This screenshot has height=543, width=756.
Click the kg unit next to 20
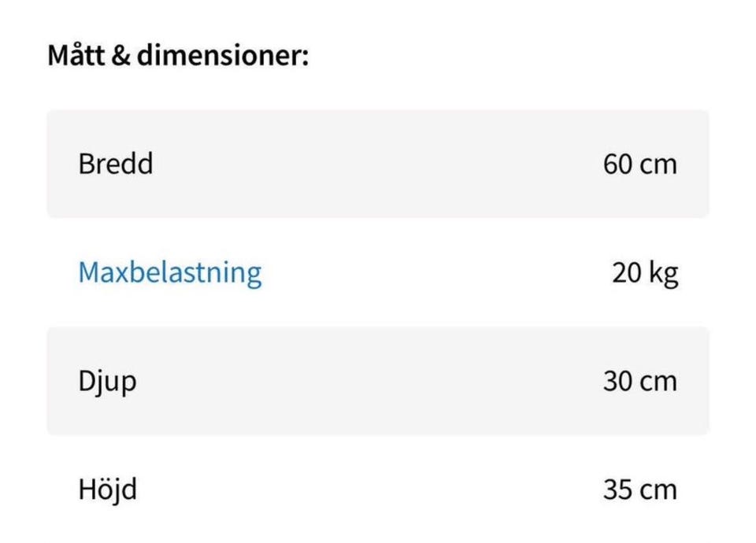tap(663, 274)
